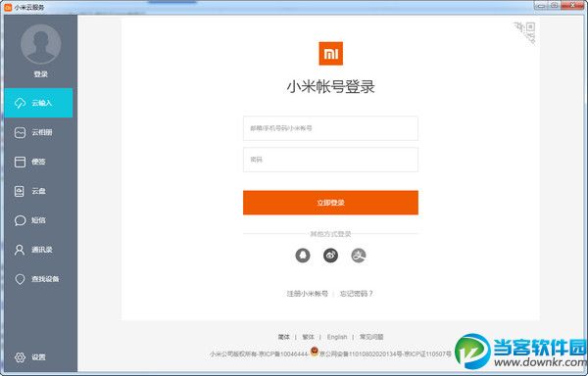Viewport: 588px width, 376px height.
Task: Open the 云盘 cloud drive section
Action: coord(38,191)
